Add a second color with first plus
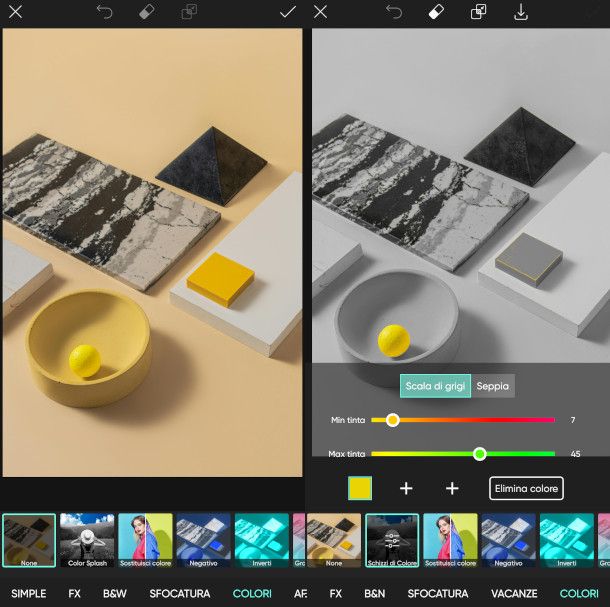This screenshot has height=607, width=610. point(406,488)
